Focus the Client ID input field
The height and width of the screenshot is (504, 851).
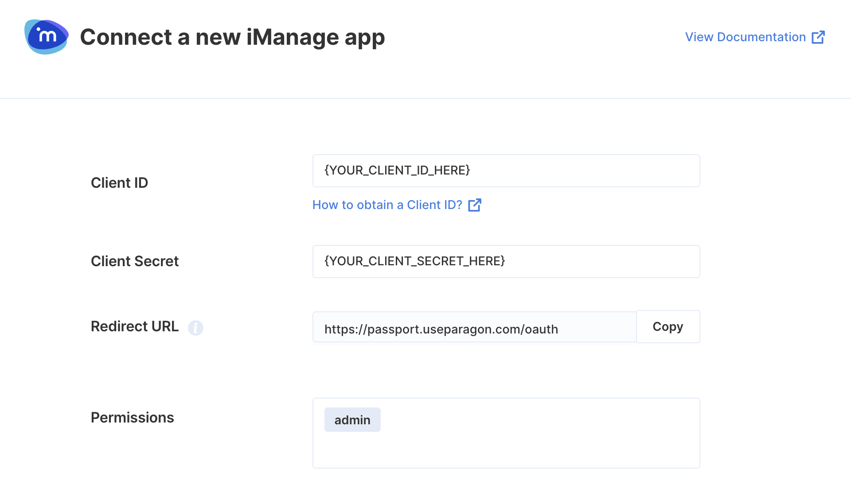coord(506,171)
